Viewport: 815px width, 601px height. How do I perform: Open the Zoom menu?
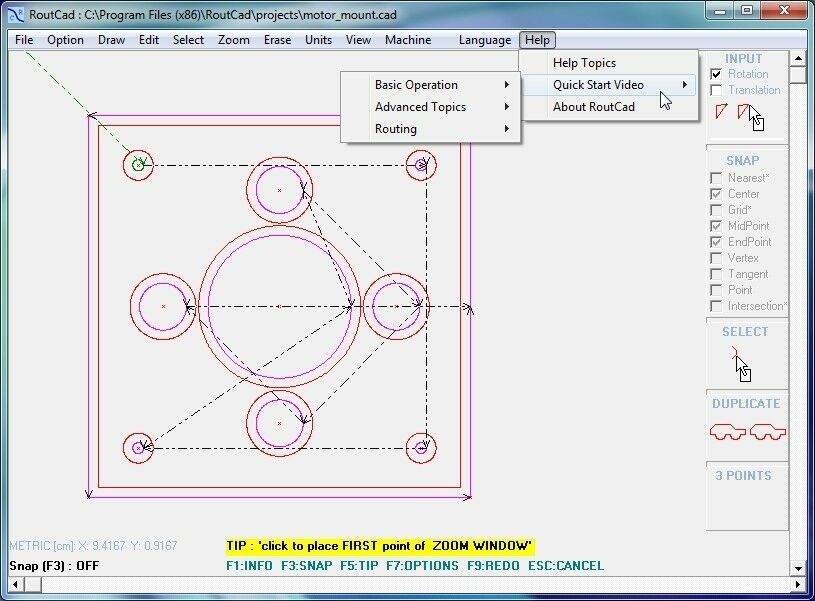coord(233,40)
